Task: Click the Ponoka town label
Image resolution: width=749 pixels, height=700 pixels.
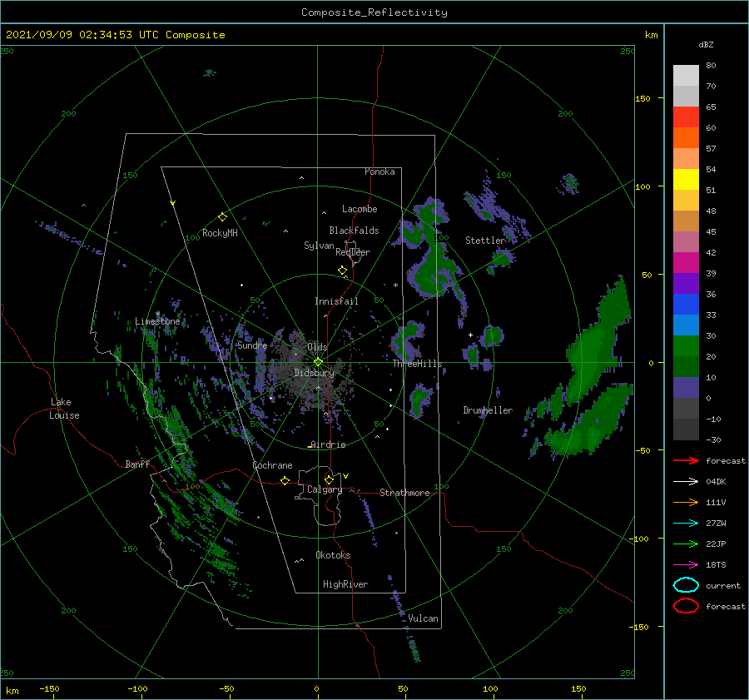Action: tap(379, 172)
